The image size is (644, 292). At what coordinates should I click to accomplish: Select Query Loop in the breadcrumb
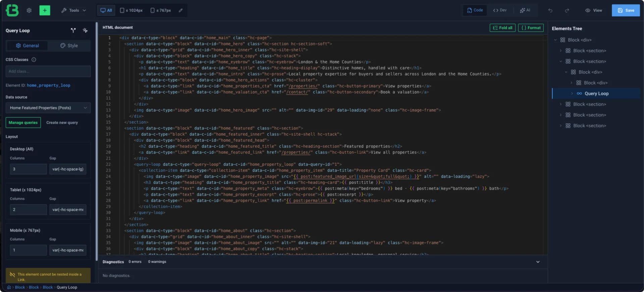click(67, 287)
